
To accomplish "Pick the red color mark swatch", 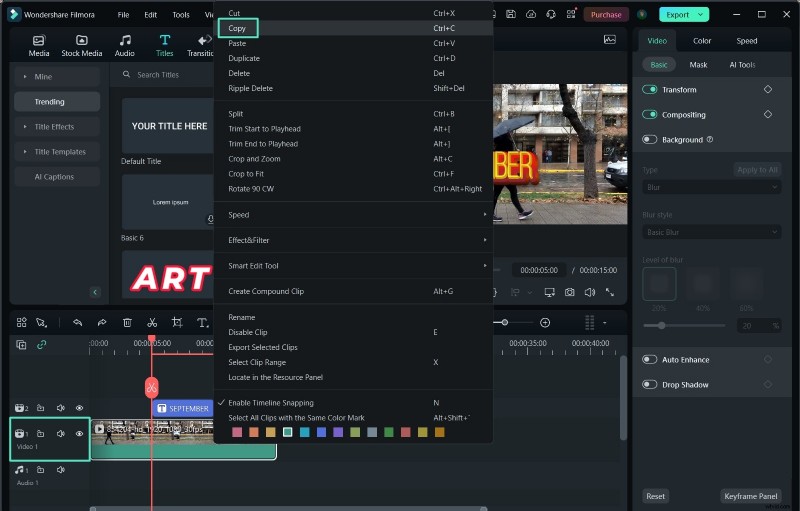I will pyautogui.click(x=406, y=432).
